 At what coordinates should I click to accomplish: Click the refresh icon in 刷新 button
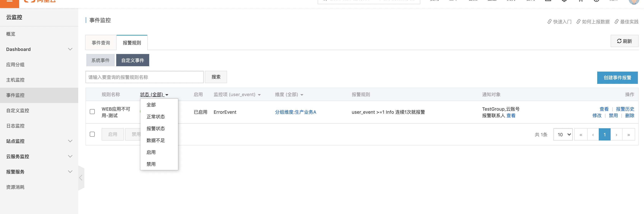619,41
